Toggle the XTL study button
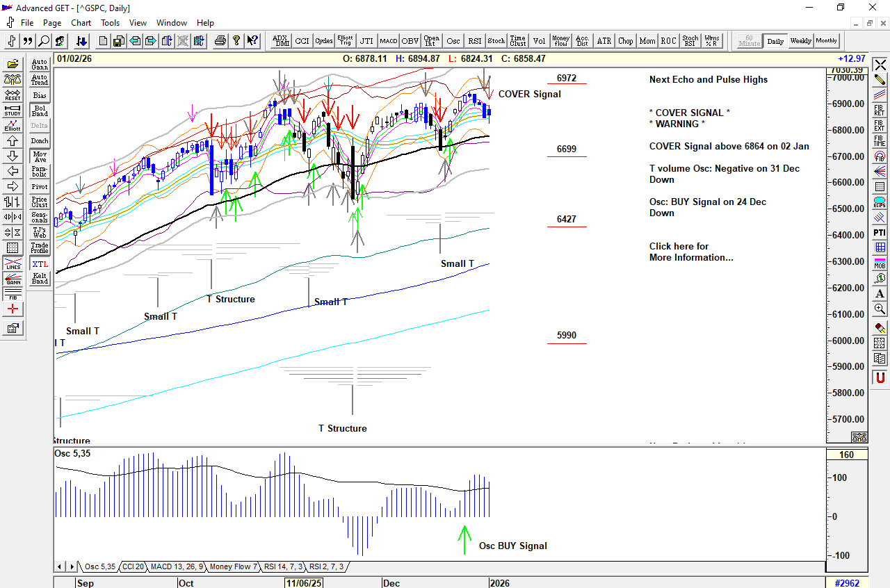Viewport: 890px width, 588px height. coord(40,264)
